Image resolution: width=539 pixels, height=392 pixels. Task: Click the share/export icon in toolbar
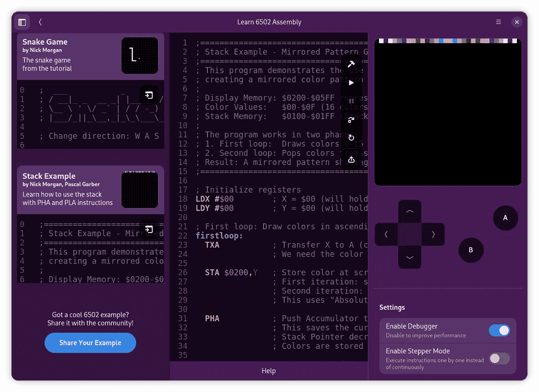(351, 159)
